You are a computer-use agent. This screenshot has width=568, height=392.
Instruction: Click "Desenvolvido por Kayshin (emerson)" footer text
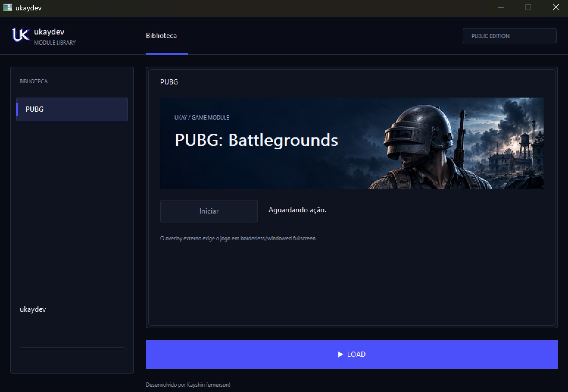(188, 385)
